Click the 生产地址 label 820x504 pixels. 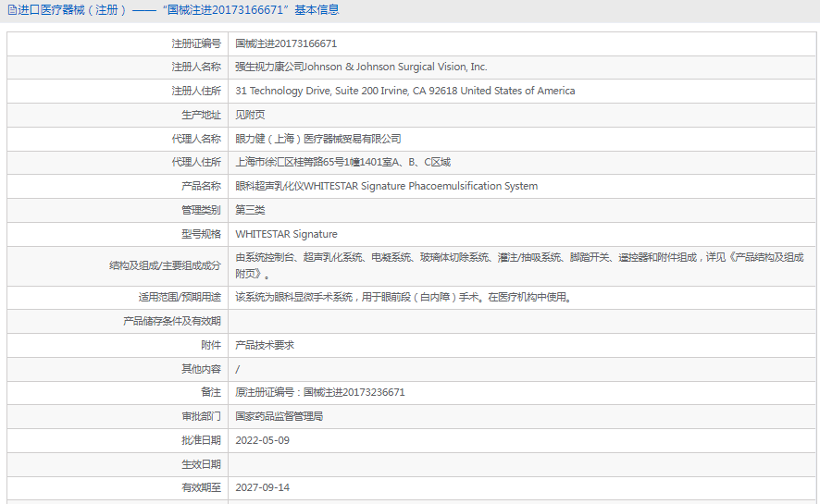pos(202,115)
